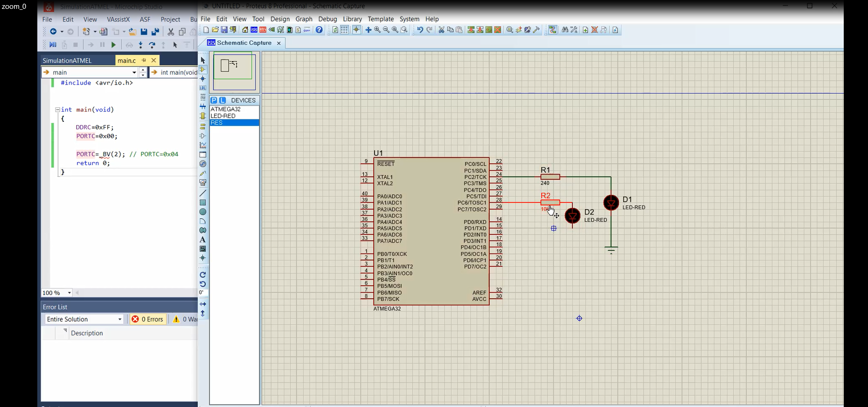Click the Save All icon in Microchip Studio
Viewport: 868px width, 407px height.
pyautogui.click(x=155, y=32)
